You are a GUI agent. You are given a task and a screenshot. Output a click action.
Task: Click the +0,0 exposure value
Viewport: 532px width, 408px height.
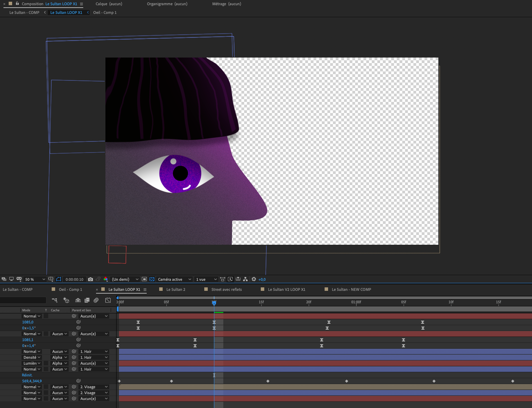(262, 279)
